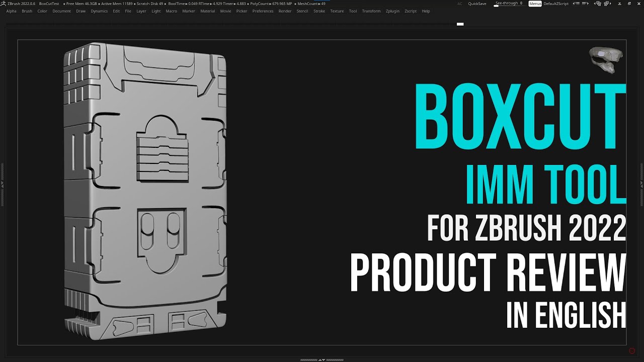Open the File menu

click(x=128, y=11)
